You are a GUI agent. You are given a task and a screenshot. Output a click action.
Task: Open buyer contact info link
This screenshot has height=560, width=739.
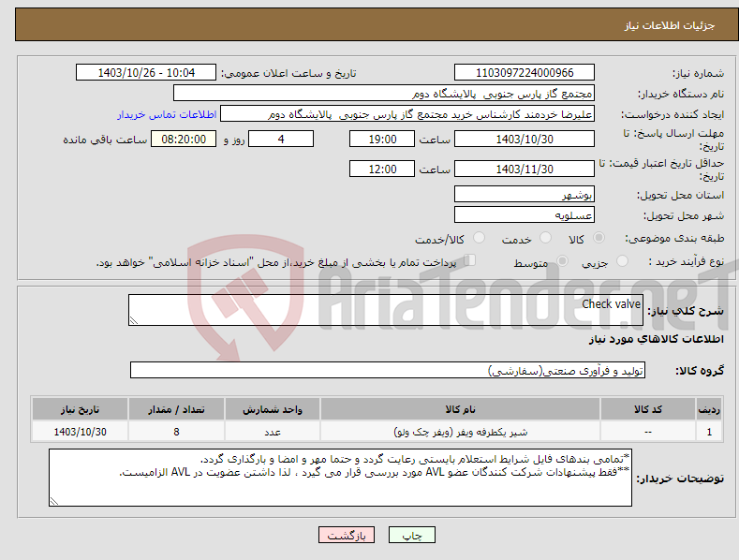(x=167, y=114)
